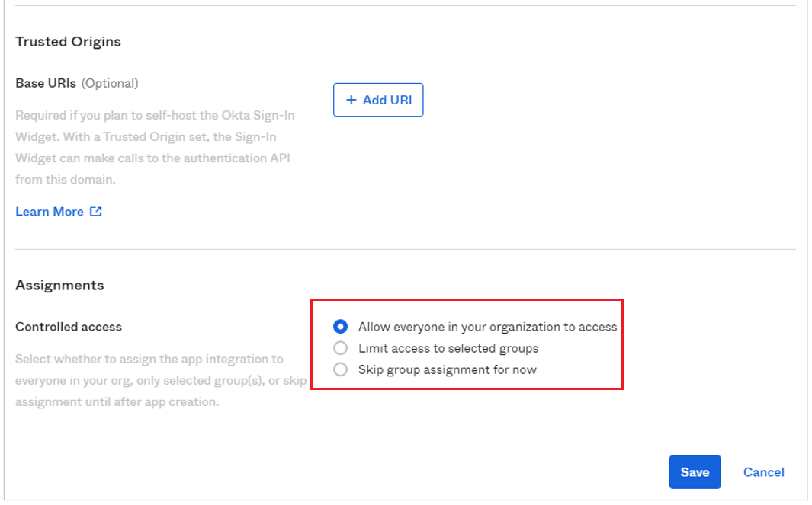Click the Add URI button

click(x=378, y=100)
